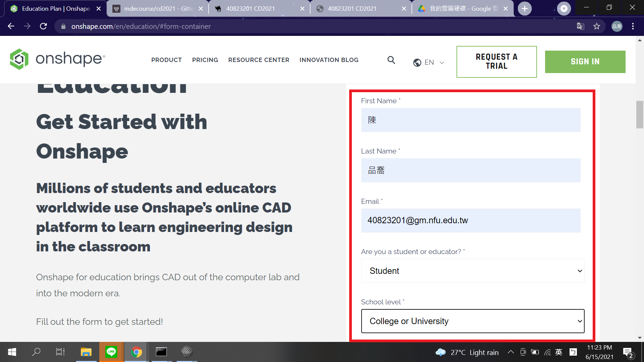This screenshot has height=362, width=644.
Task: Open the Windows Start menu
Action: 12,352
